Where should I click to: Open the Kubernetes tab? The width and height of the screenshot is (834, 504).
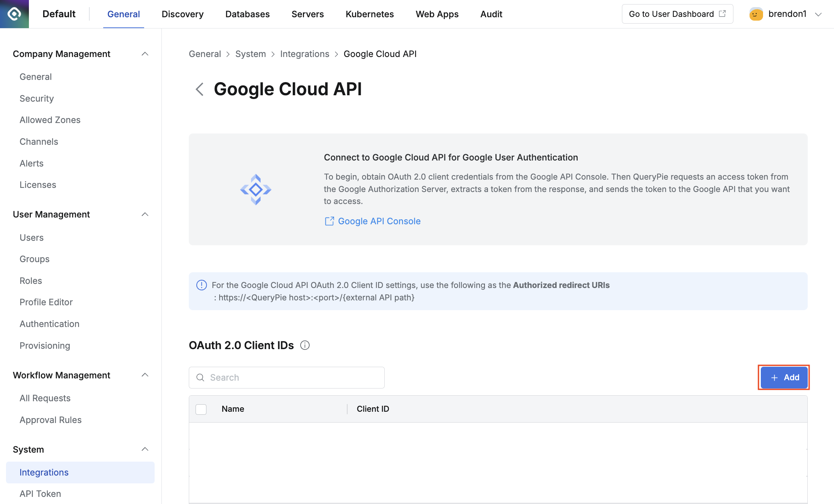(369, 14)
